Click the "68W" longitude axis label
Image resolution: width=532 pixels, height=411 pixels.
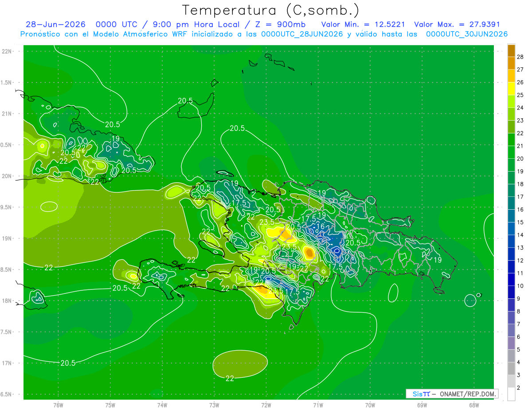coord(474,405)
